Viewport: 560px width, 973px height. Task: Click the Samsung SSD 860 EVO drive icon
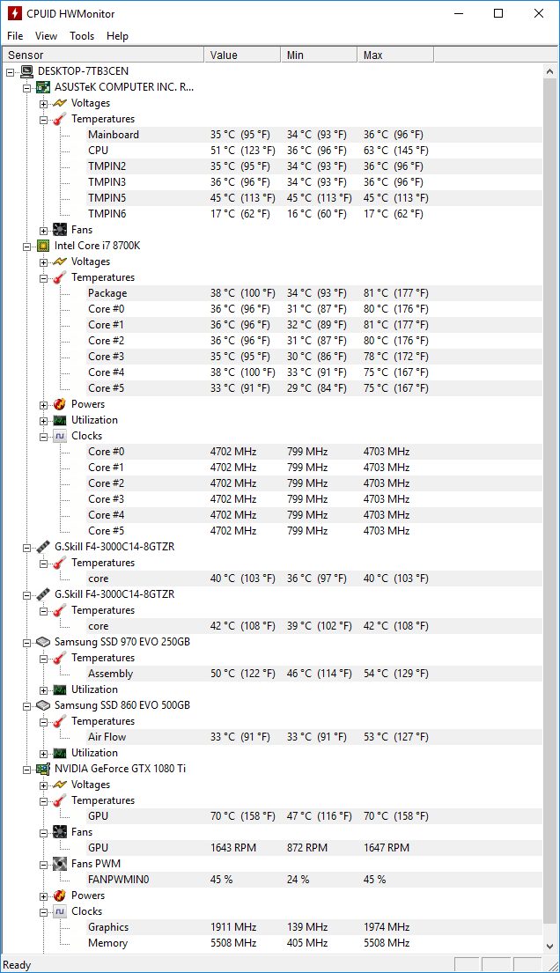tap(43, 705)
